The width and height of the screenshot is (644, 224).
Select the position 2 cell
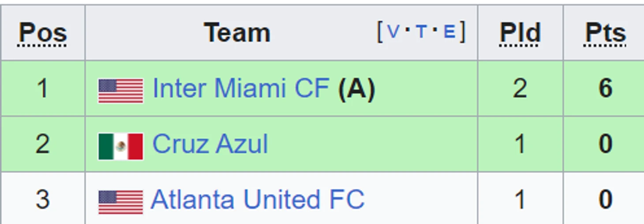[x=43, y=144]
